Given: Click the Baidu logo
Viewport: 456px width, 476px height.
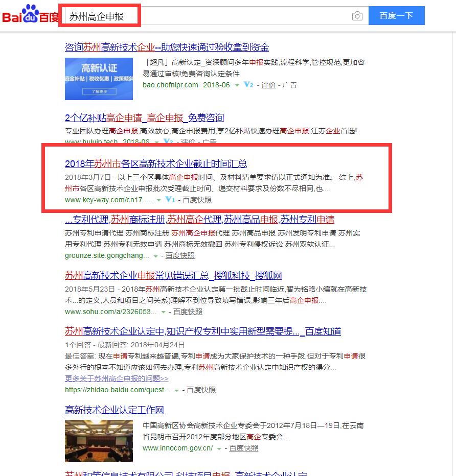Looking at the screenshot, I should click(31, 15).
